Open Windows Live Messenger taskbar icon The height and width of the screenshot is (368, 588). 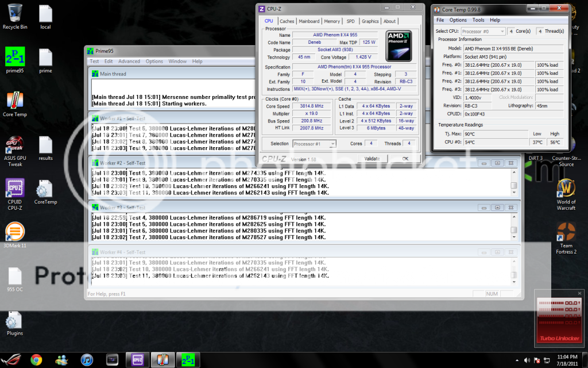[x=62, y=360]
